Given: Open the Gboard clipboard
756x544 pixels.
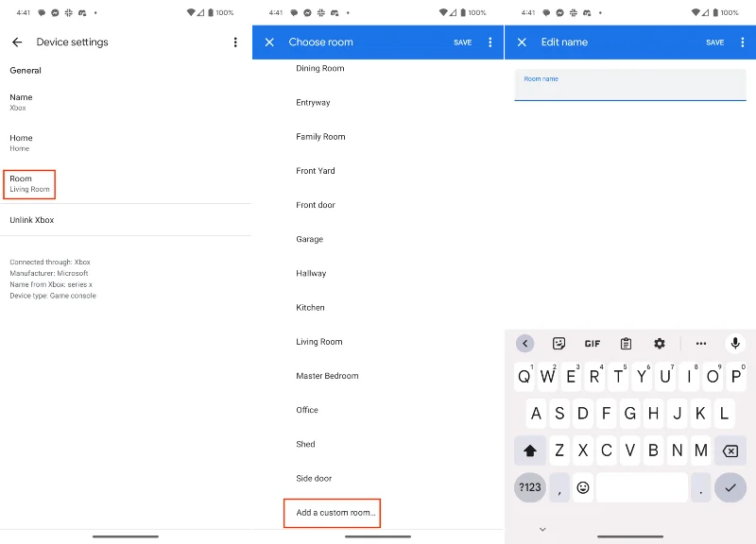Looking at the screenshot, I should coord(626,343).
